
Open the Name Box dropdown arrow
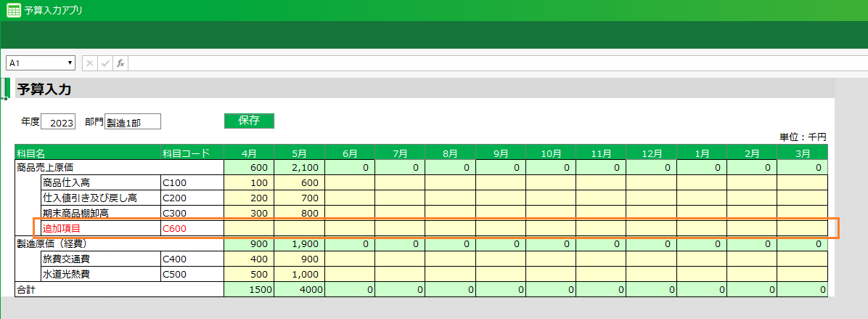click(x=70, y=63)
